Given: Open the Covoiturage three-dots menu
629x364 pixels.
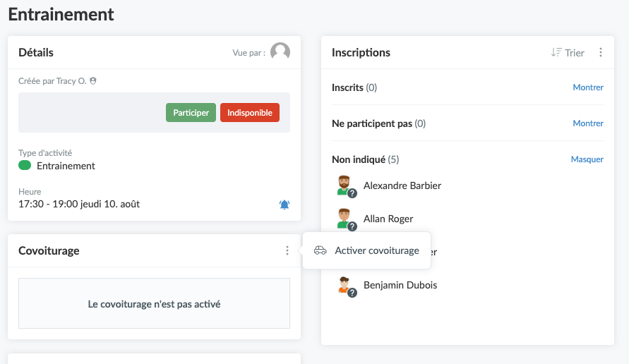Looking at the screenshot, I should pyautogui.click(x=287, y=250).
